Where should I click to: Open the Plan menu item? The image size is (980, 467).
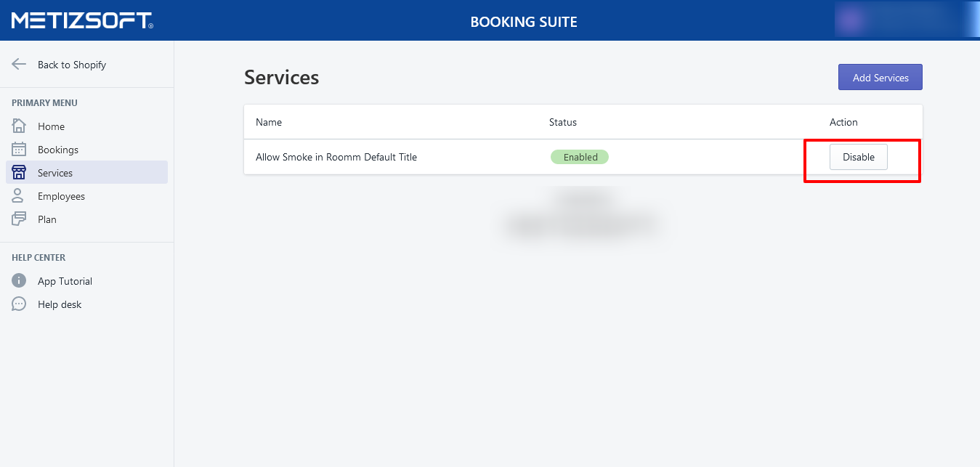click(x=47, y=219)
